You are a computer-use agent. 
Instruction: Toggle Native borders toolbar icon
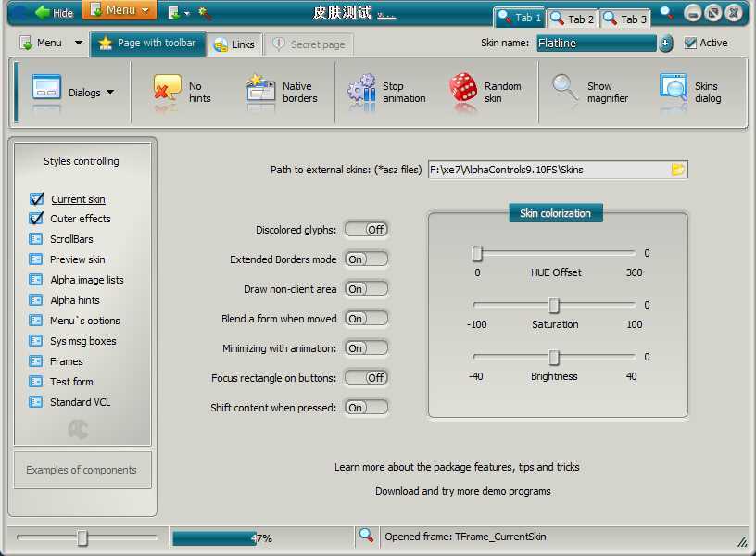pyautogui.click(x=261, y=91)
